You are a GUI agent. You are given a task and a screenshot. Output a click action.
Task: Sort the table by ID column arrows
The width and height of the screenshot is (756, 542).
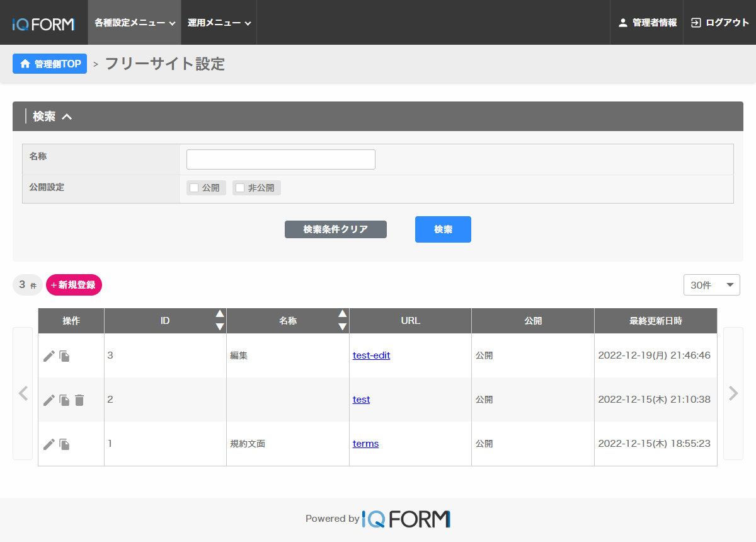pos(219,320)
